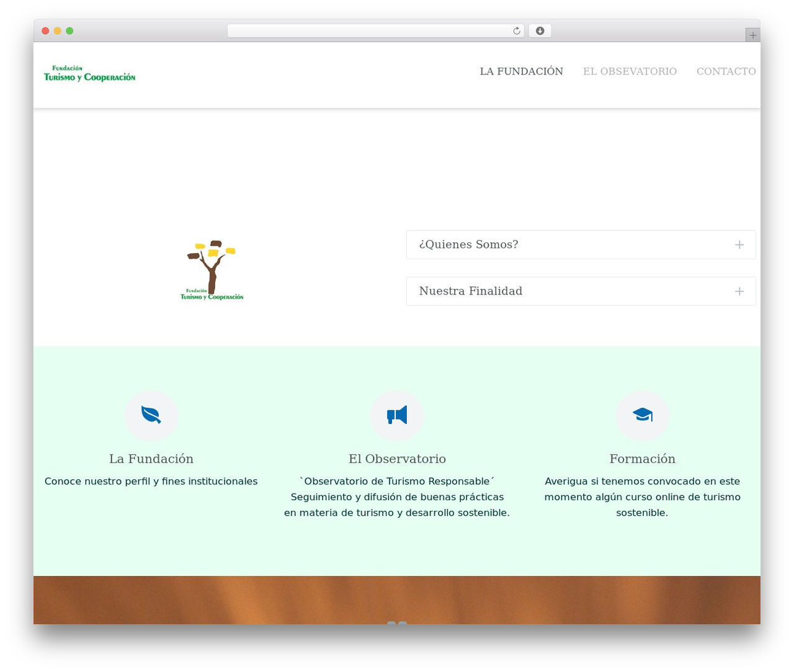Click the text 'Conoce nuestro perfil y fines institucionales'

pos(151,481)
